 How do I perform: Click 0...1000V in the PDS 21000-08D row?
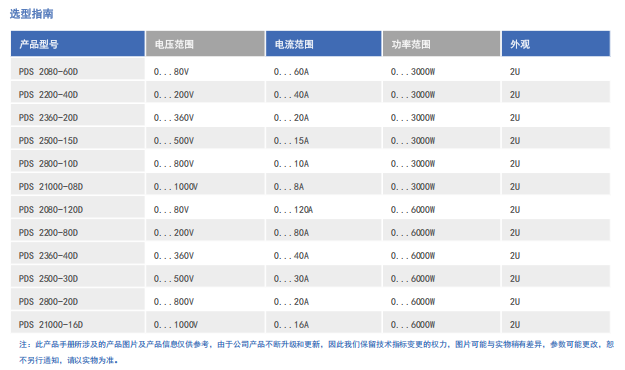[176, 187]
